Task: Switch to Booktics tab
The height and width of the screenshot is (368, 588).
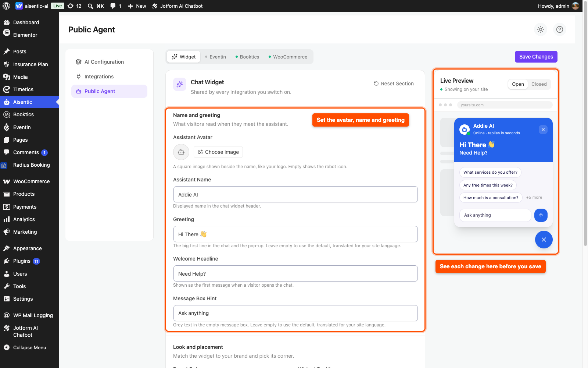Action: tap(247, 57)
